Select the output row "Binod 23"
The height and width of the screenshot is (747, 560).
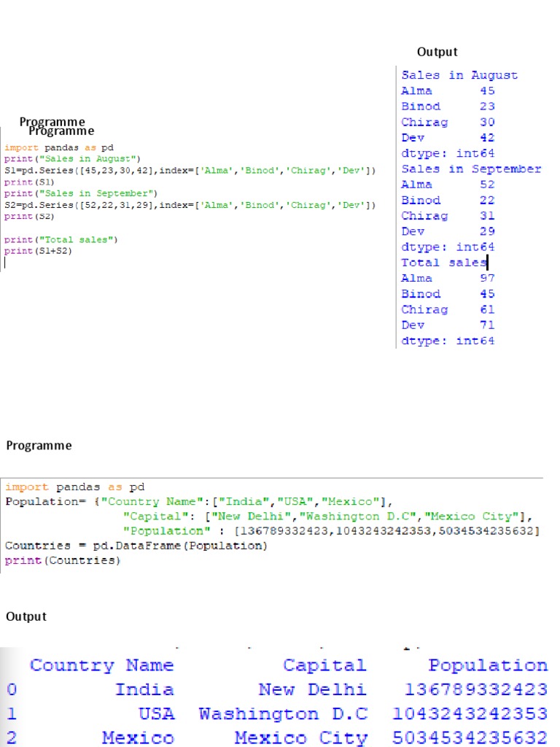point(448,107)
